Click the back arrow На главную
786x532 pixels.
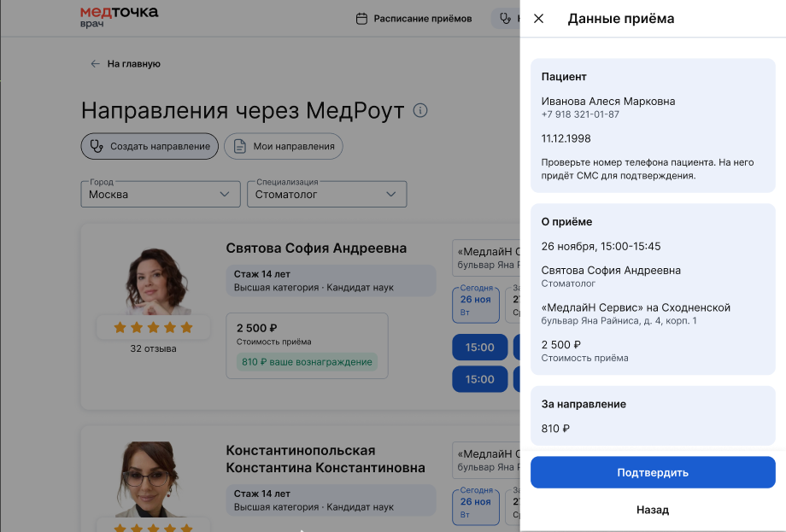point(95,64)
